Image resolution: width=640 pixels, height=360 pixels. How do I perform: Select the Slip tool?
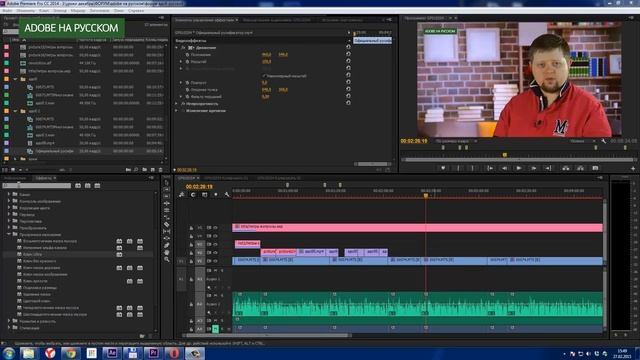coord(167,231)
